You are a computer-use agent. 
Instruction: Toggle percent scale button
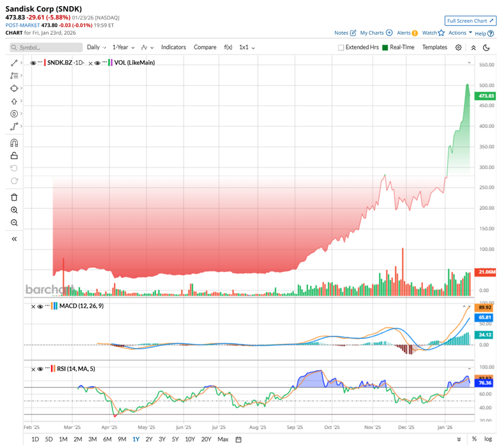point(474,439)
